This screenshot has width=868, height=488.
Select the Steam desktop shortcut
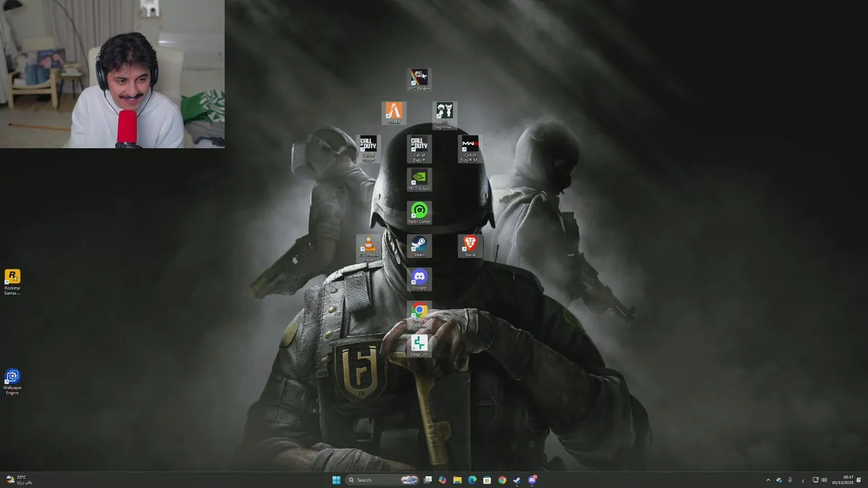[x=419, y=246]
